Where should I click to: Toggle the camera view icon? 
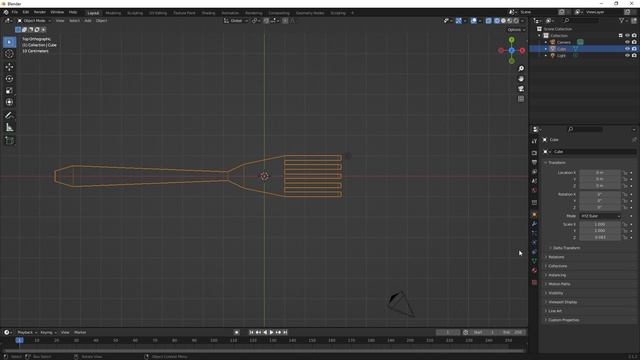click(521, 89)
